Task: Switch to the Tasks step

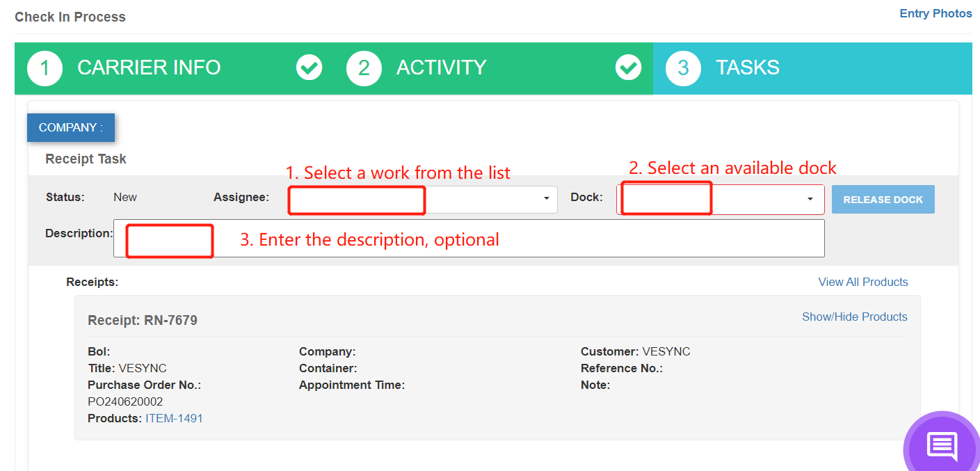Action: [748, 67]
